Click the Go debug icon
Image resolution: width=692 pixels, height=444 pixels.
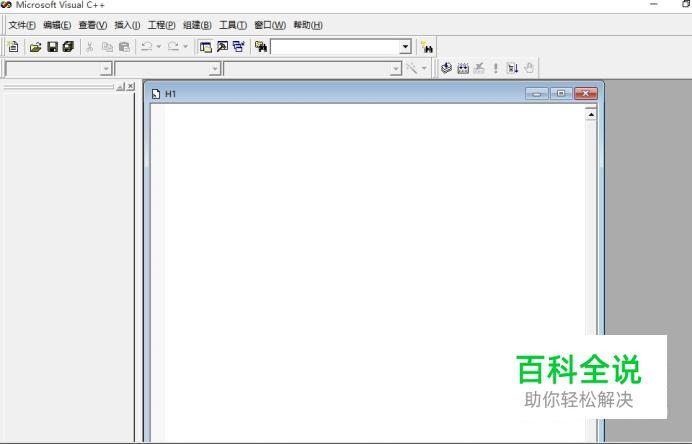[x=512, y=68]
